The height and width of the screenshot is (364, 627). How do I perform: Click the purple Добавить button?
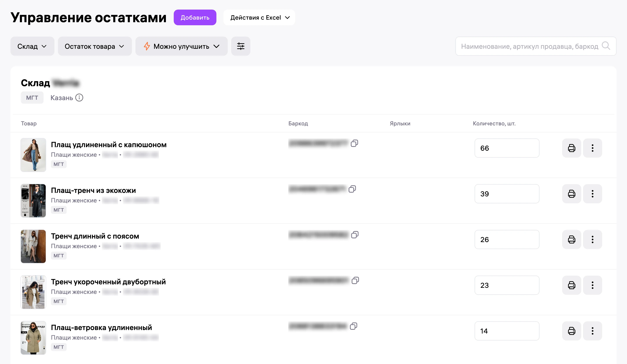coord(195,17)
